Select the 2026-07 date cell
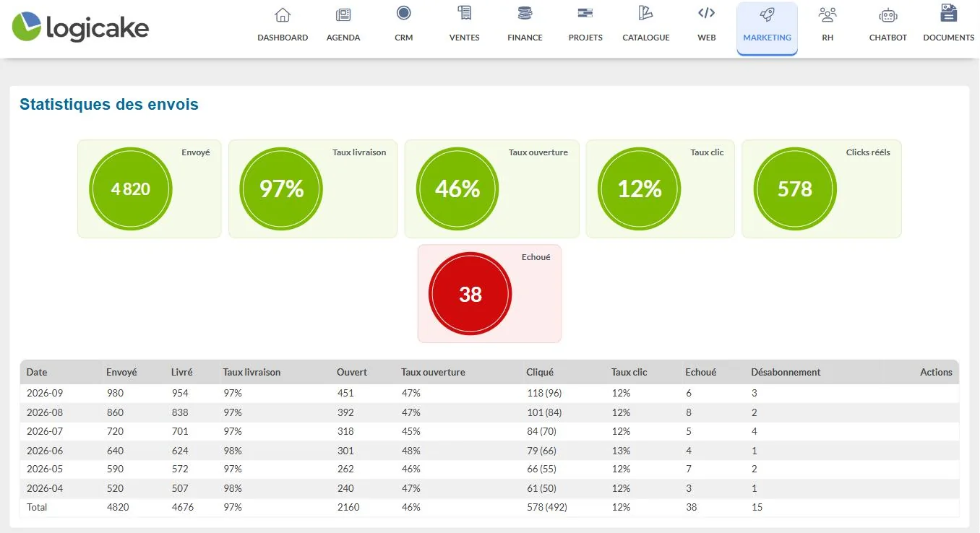980x533 pixels. tap(45, 431)
